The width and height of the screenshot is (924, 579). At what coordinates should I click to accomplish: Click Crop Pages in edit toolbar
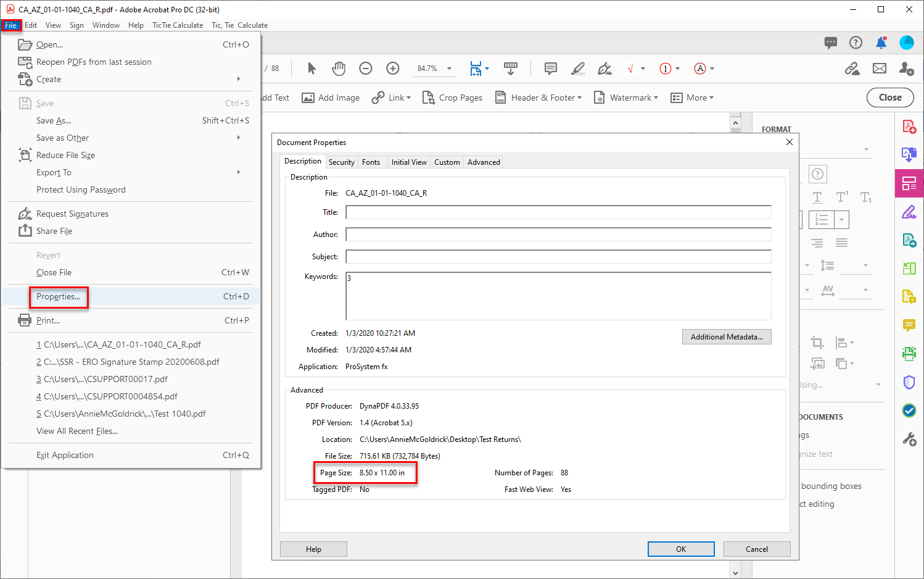(453, 98)
